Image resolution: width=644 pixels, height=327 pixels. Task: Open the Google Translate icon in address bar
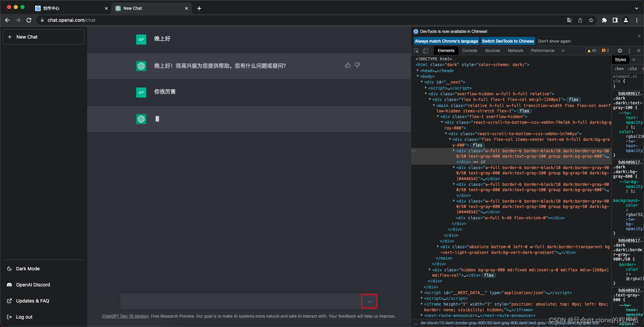click(570, 20)
